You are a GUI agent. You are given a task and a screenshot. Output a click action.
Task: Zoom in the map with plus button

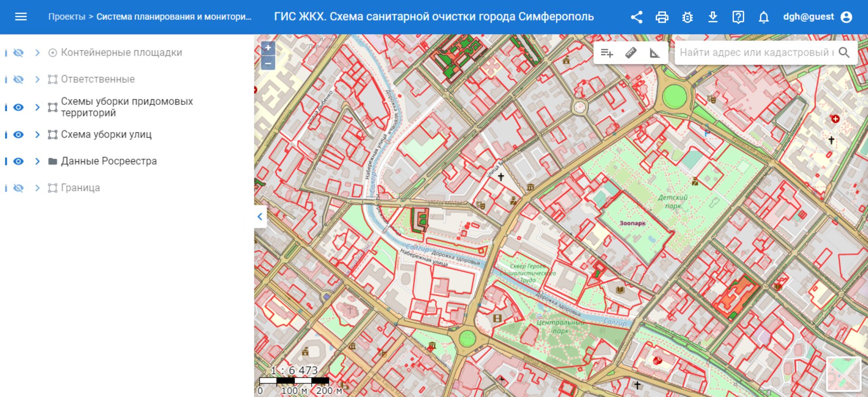pos(268,48)
